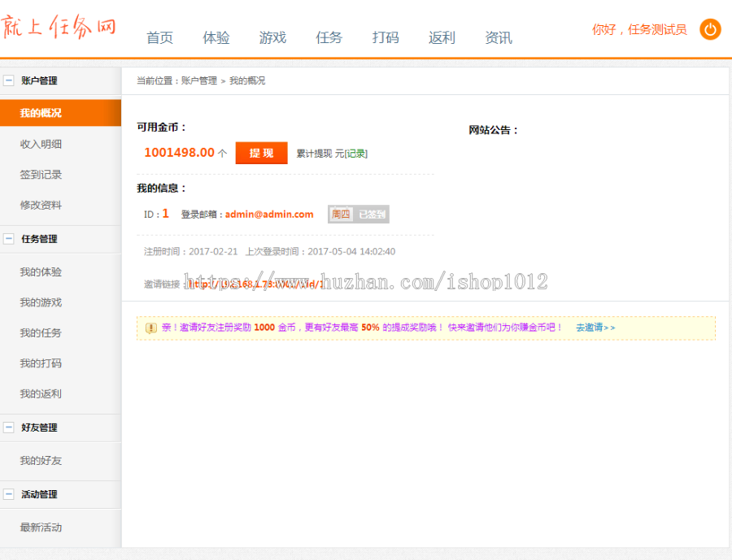Click the 去邀请>> invite link

595,328
